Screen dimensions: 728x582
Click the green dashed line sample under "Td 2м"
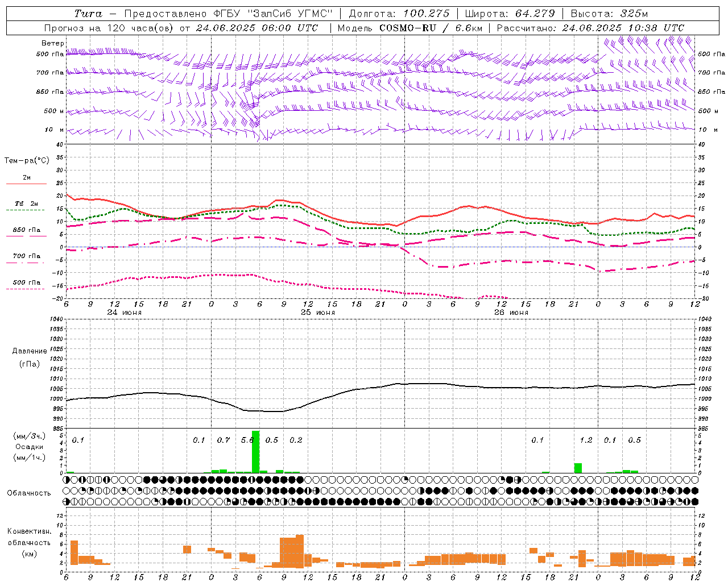coord(25,210)
